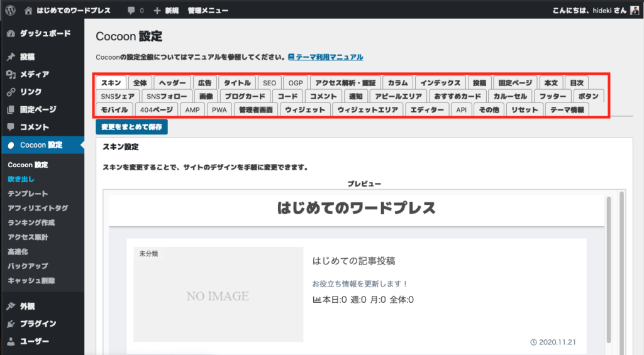Click the ユーザー person icon
Viewport: 644px width, 355px height.
point(11,341)
